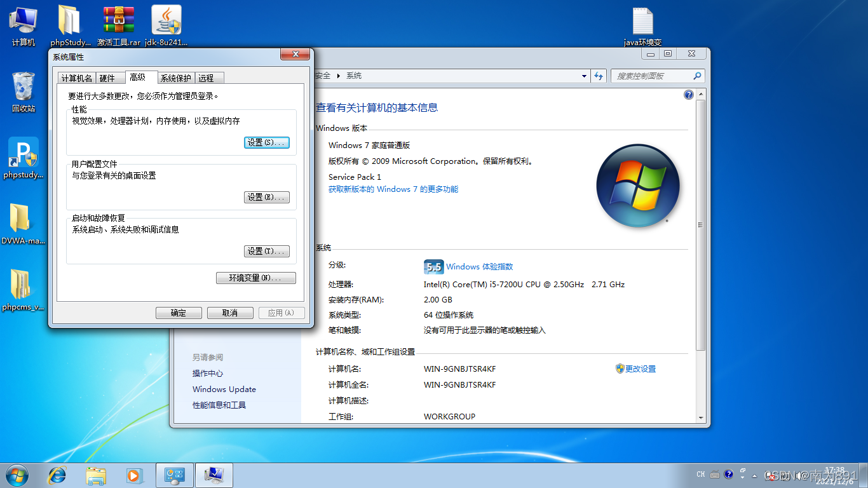Select the phpstudy shortcut icon

24,158
